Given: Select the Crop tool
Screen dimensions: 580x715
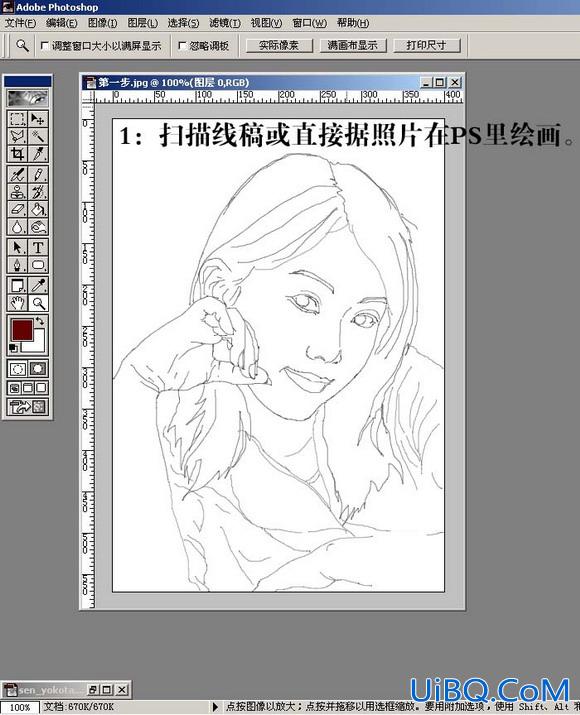Looking at the screenshot, I should [x=17, y=154].
